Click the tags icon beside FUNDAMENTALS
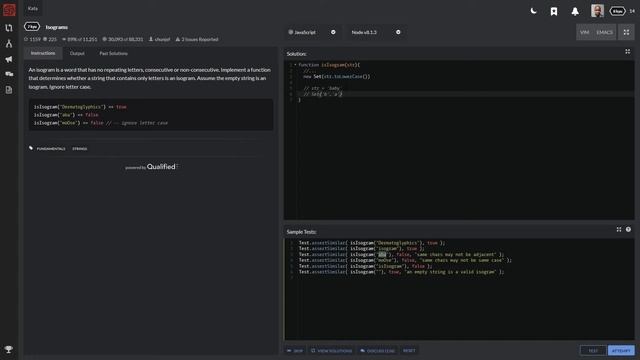The height and width of the screenshot is (360, 640). 31,148
